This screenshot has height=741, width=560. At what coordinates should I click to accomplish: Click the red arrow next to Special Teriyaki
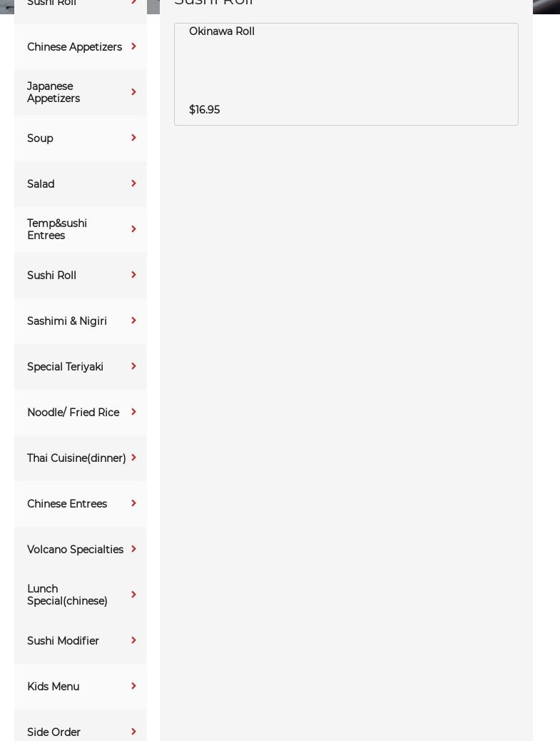coord(133,366)
